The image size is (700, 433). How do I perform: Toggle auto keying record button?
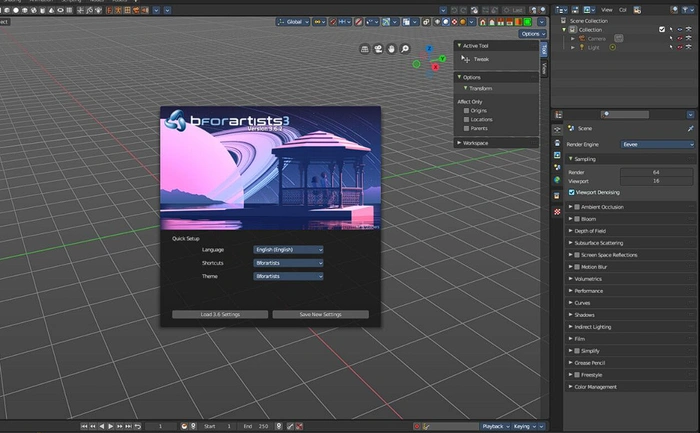[417, 426]
